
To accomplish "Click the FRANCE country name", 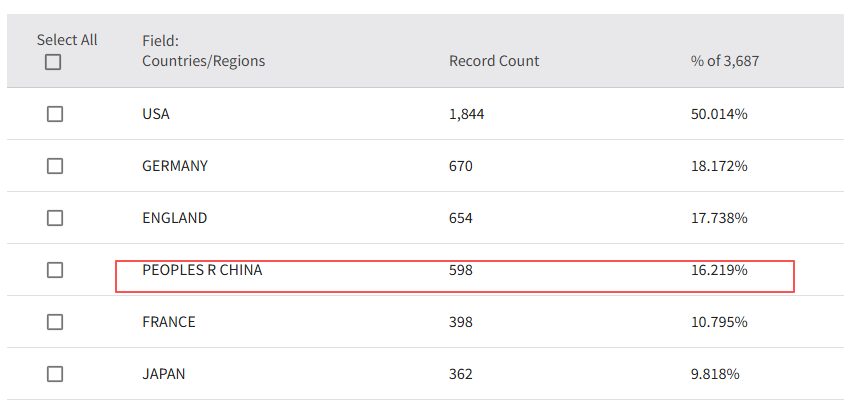I will tap(169, 322).
